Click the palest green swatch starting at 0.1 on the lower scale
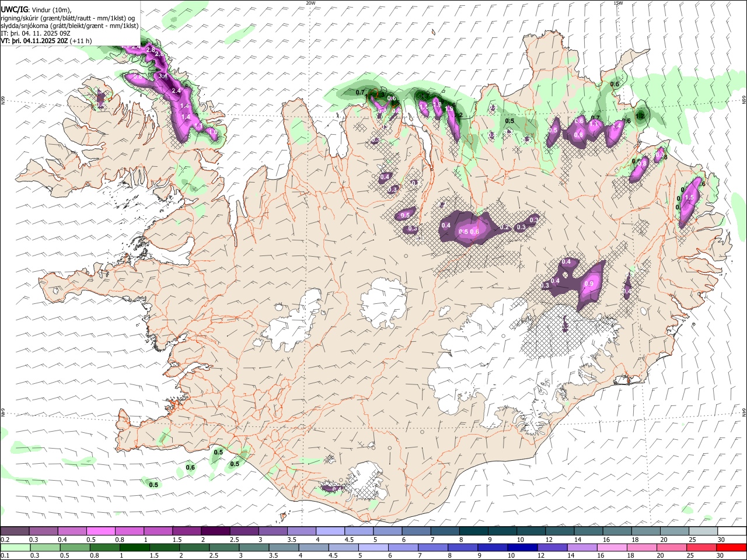This screenshot has height=560, width=747. coord(16,547)
